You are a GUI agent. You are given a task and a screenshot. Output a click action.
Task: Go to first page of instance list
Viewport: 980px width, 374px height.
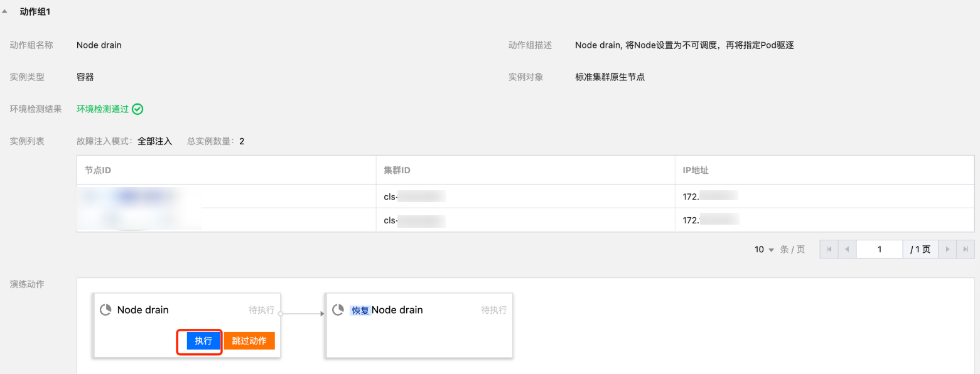click(829, 250)
